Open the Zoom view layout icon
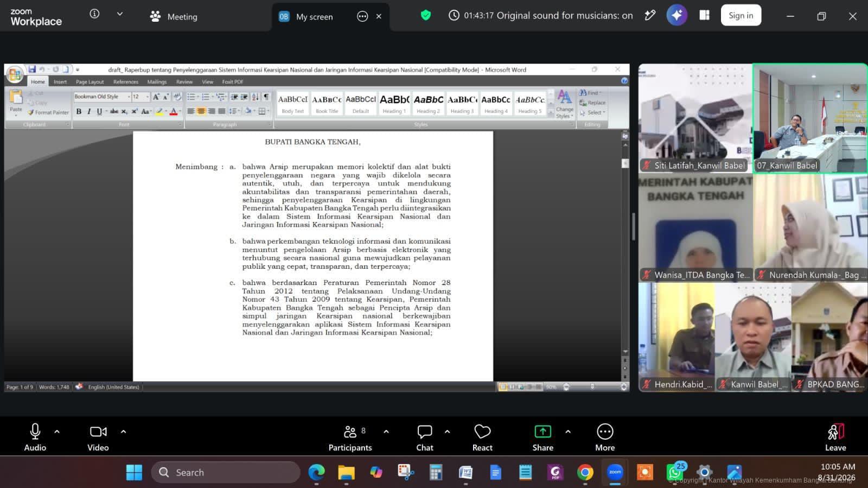Screen dimensions: 868x488 (x=705, y=15)
